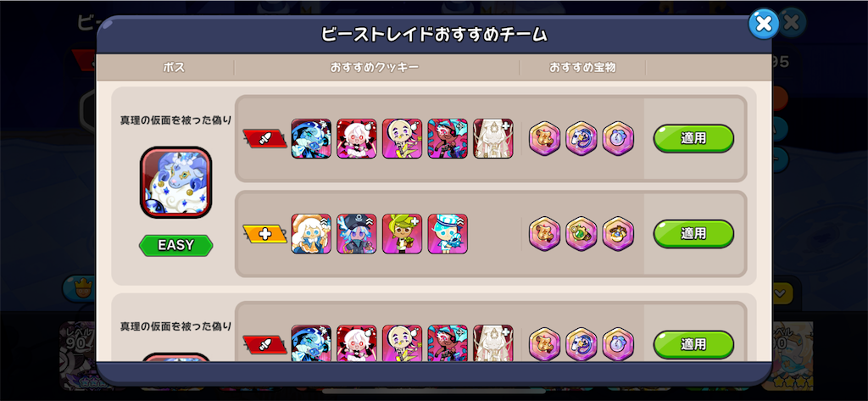The width and height of the screenshot is (868, 401).
Task: Apply the third recommended team at bottom
Action: pos(693,345)
